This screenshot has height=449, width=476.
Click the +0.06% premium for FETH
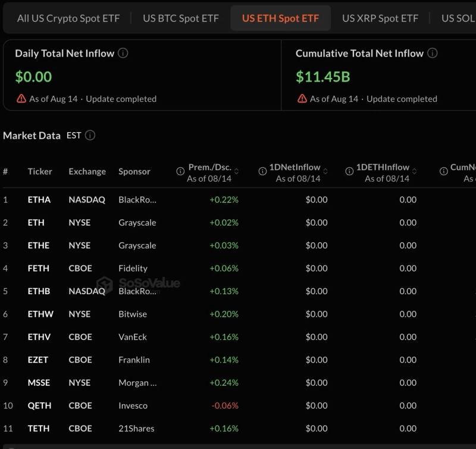[224, 268]
